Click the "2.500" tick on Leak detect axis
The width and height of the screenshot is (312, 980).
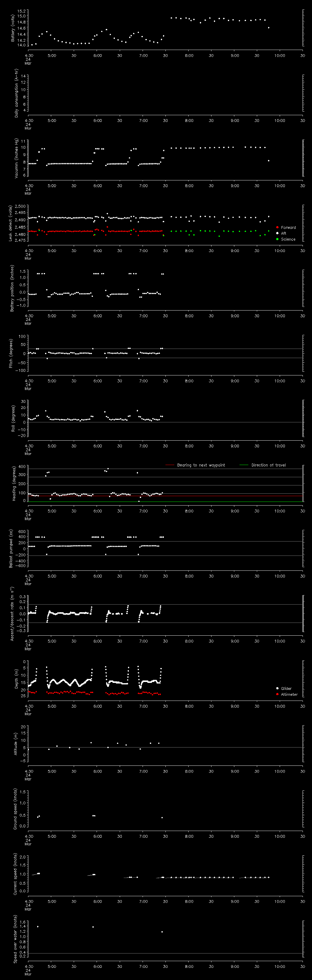[20, 206]
